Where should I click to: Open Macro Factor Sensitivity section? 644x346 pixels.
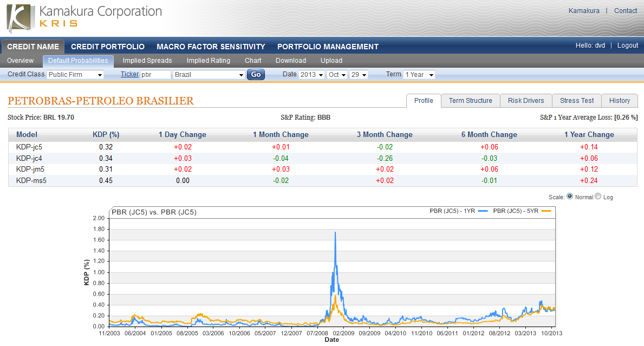click(211, 47)
